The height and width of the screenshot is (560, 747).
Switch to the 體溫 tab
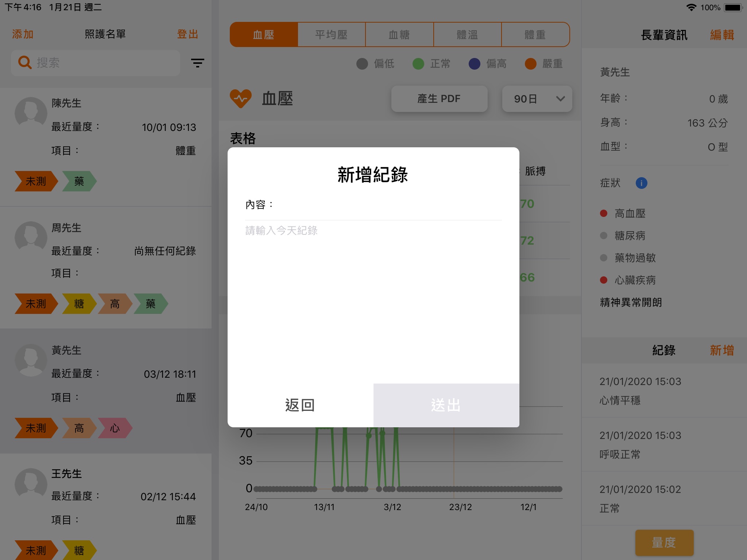pyautogui.click(x=467, y=35)
